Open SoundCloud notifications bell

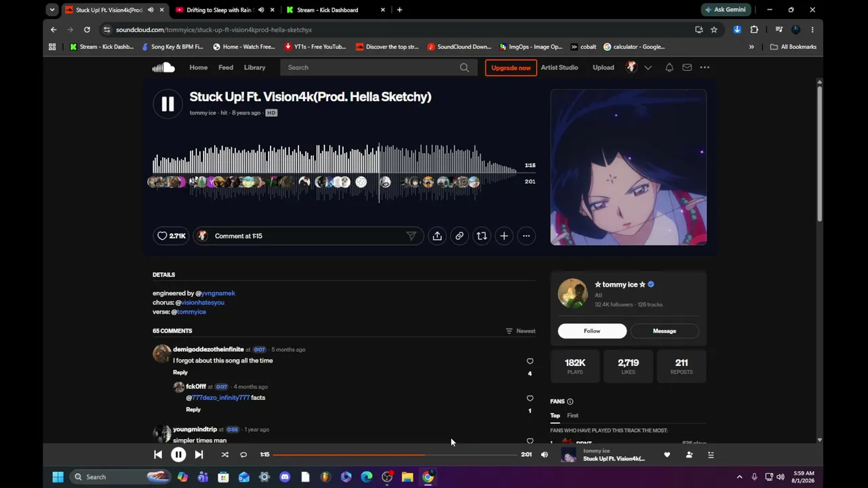tap(669, 67)
